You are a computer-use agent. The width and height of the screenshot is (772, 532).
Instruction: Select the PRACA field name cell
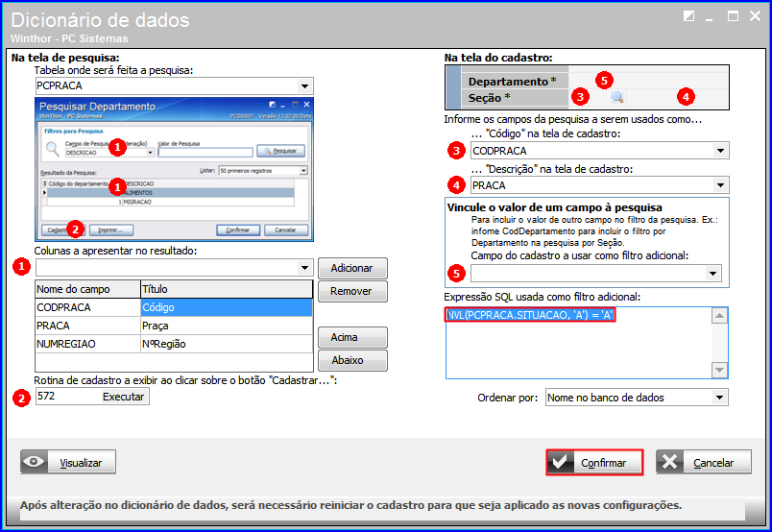click(x=87, y=326)
